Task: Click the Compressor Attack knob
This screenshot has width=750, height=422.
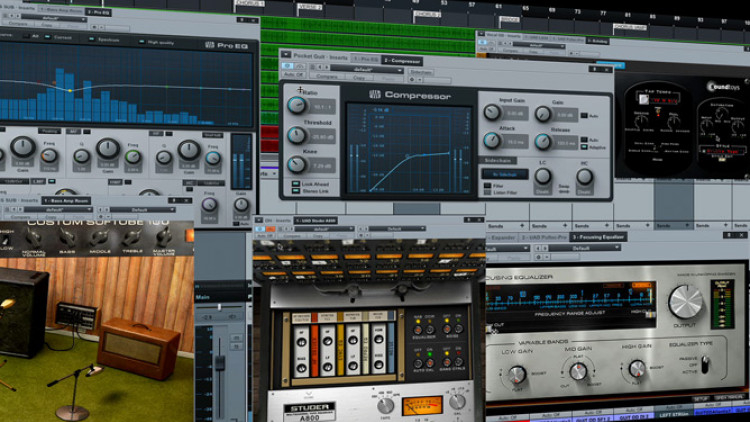Action: click(492, 141)
